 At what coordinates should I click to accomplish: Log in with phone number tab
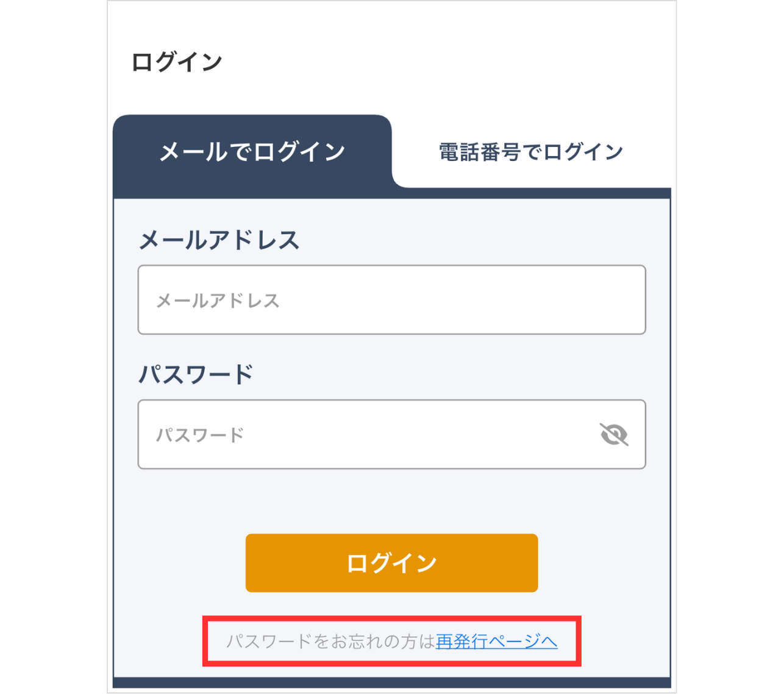(x=530, y=152)
